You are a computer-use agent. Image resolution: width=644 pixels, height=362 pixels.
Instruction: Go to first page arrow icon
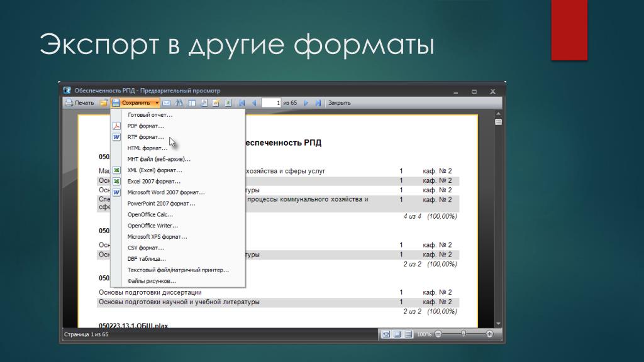242,103
